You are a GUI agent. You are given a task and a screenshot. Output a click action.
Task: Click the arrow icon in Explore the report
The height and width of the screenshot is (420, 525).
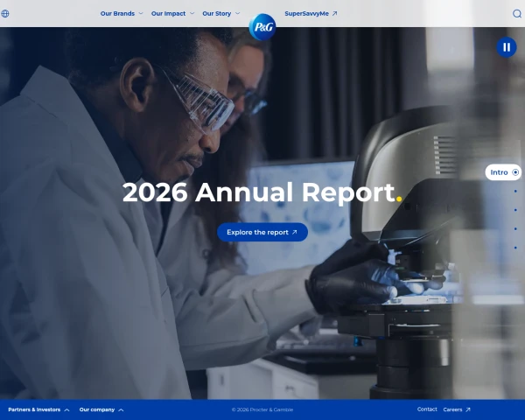294,232
